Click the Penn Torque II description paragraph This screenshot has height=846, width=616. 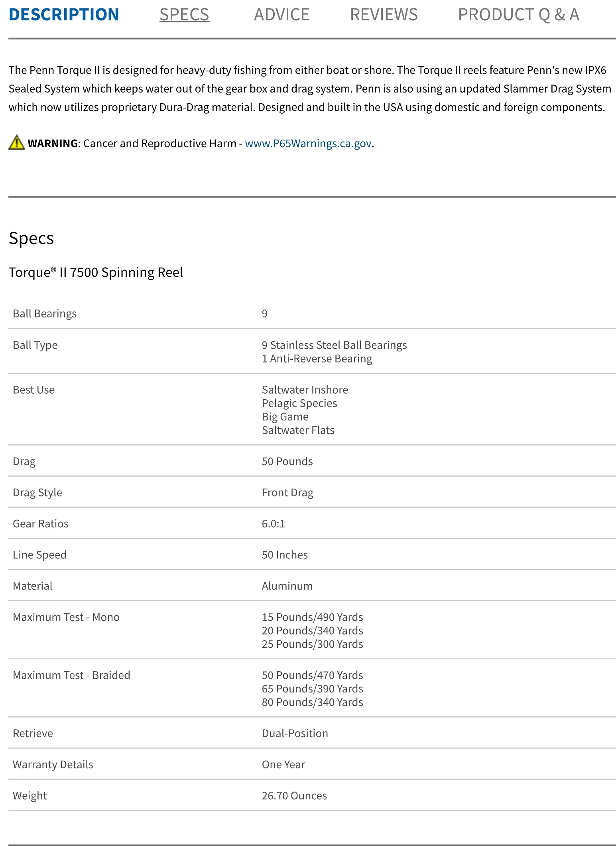310,89
